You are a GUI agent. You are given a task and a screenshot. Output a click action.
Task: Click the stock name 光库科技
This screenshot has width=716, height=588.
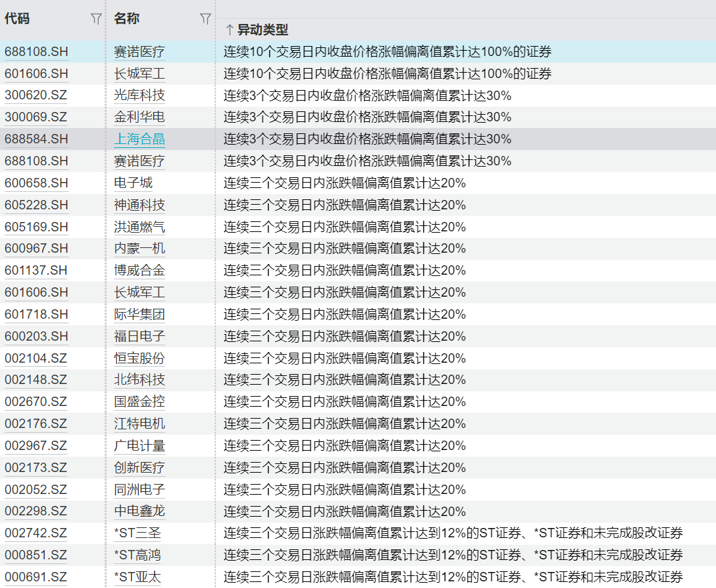click(x=139, y=95)
